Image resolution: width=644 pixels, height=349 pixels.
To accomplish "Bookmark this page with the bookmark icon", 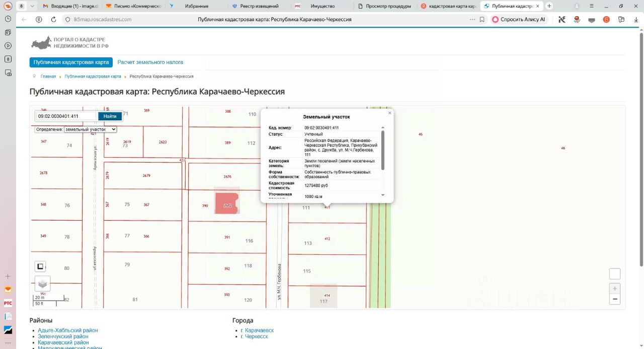I will point(482,19).
